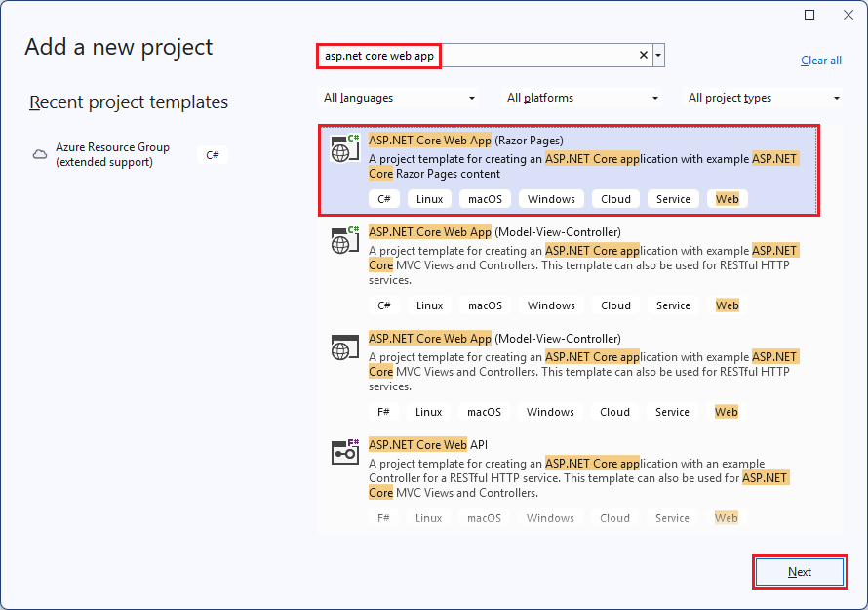Viewport: 868px width, 610px height.
Task: Click the F# Model-View-Controller template icon
Action: pos(344,346)
